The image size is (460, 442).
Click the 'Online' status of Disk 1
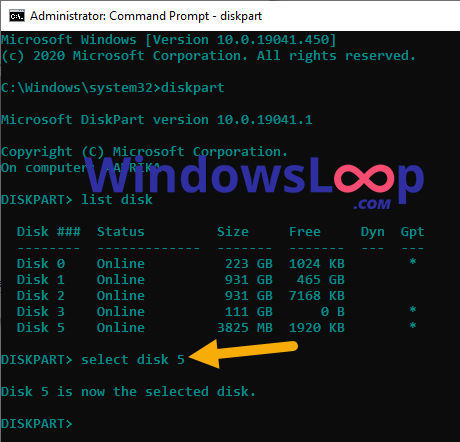(x=121, y=280)
